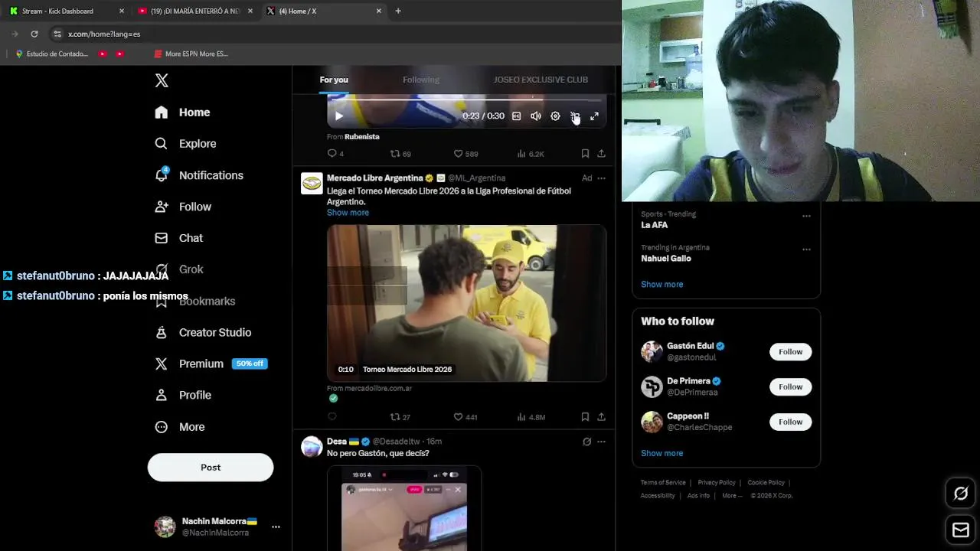This screenshot has width=980, height=551.
Task: Open video settings gear
Action: click(555, 116)
